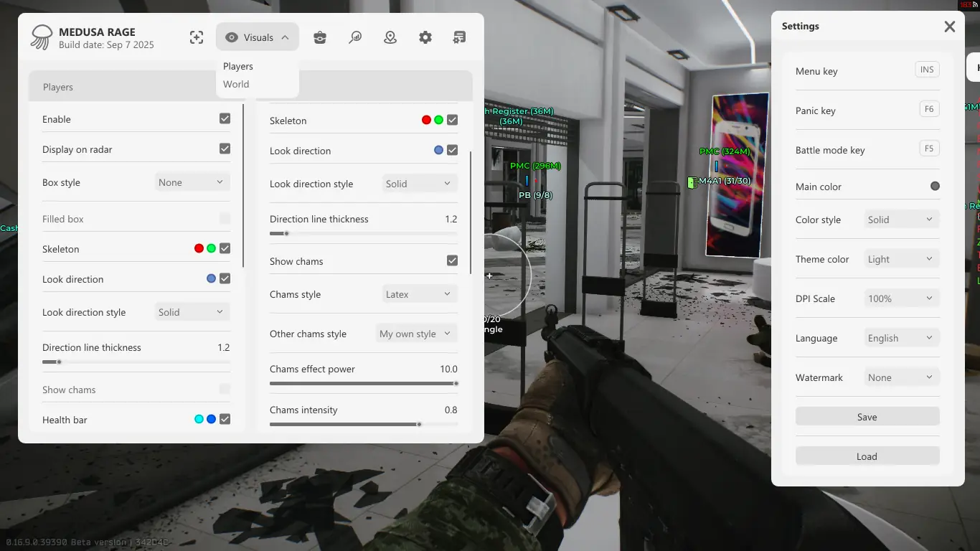Click the Load button in Settings
Screen dimensions: 980x551
[x=867, y=456]
